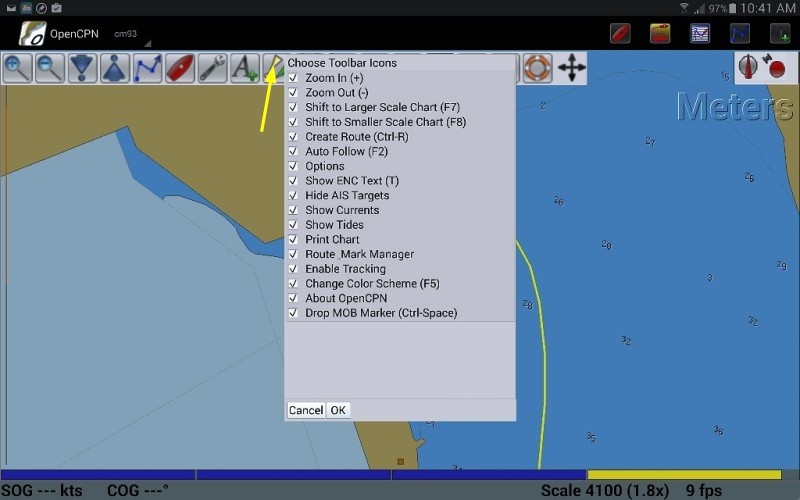Toggle Route_Mark Manager checkbox
Screen dimensions: 800x500
(293, 255)
